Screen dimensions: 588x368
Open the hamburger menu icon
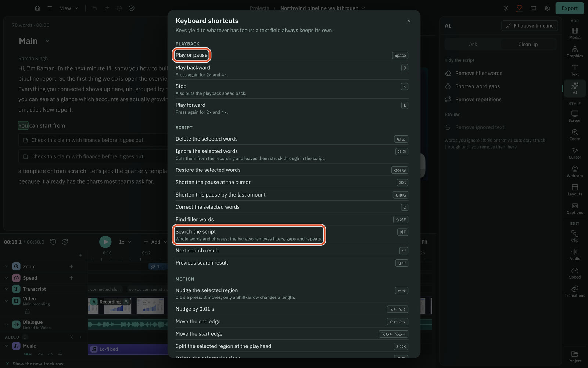(50, 8)
